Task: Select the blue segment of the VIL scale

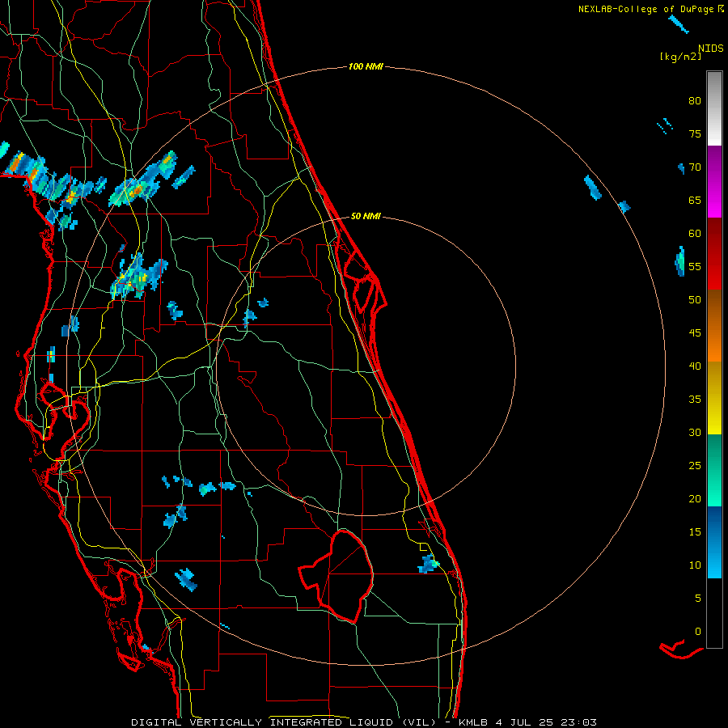Action: coord(714,542)
